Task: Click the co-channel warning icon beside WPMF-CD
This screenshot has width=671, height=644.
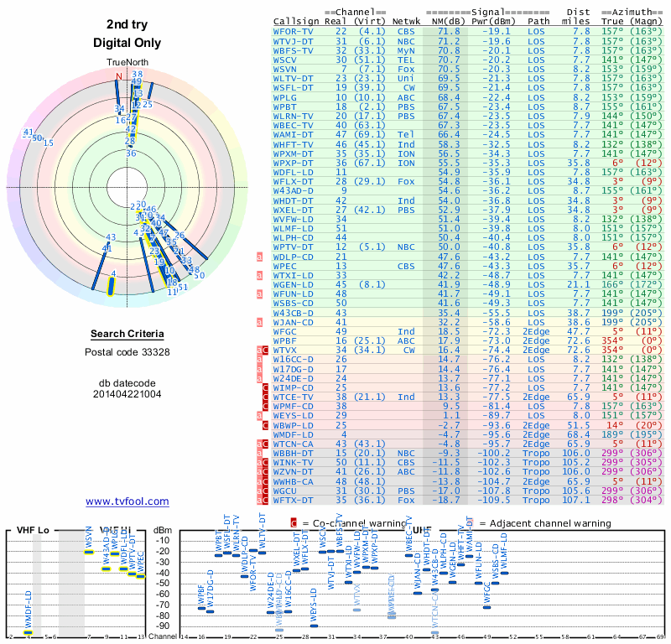Action: click(267, 406)
